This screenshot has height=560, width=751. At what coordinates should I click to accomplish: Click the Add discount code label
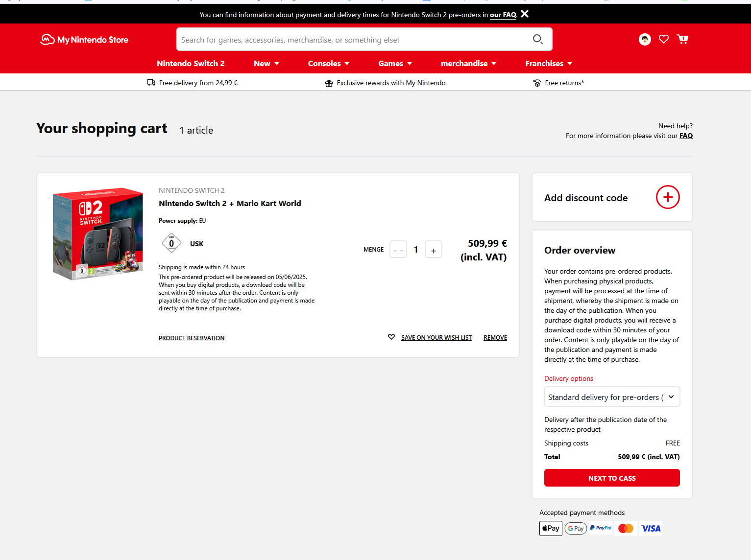point(586,198)
